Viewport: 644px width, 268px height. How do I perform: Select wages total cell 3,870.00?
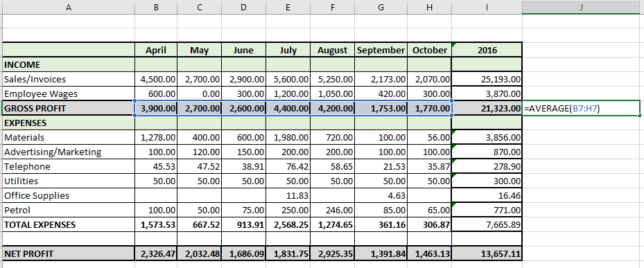[x=487, y=93]
